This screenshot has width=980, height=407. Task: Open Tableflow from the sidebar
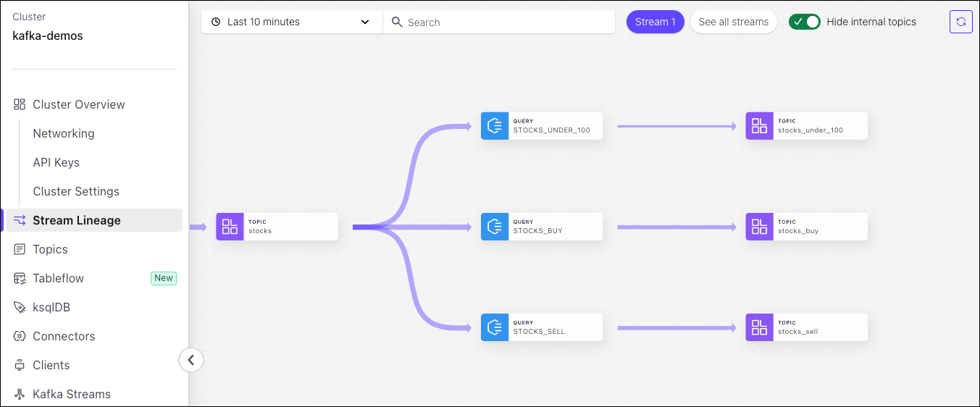click(x=58, y=278)
